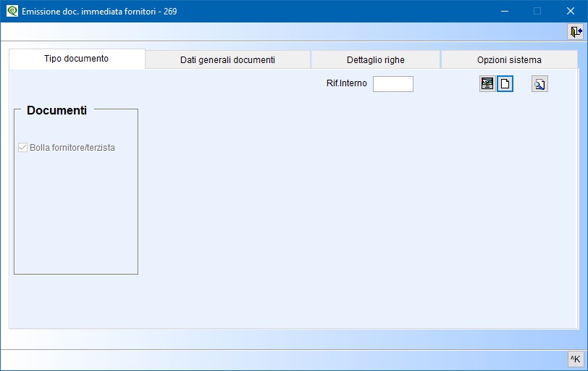Open document search with the magnifier icon
This screenshot has height=371, width=588.
539,84
